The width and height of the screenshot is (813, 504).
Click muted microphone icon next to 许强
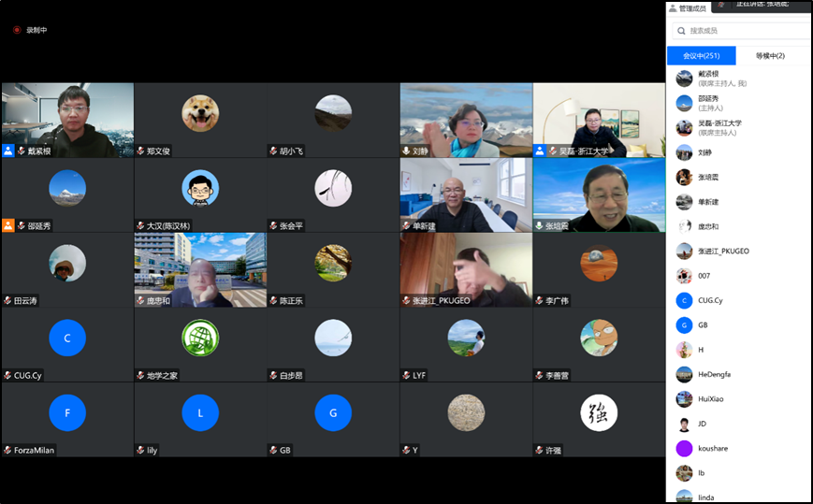click(x=539, y=450)
